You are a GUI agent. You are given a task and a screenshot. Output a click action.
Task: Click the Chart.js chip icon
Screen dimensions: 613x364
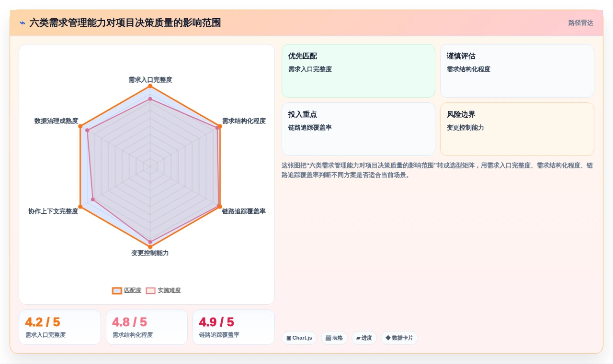289,338
